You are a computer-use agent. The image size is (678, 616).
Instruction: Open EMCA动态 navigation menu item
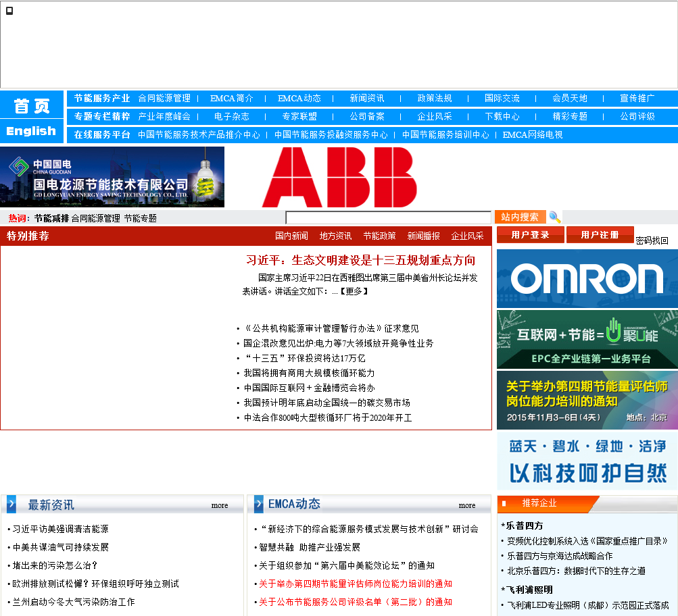299,99
